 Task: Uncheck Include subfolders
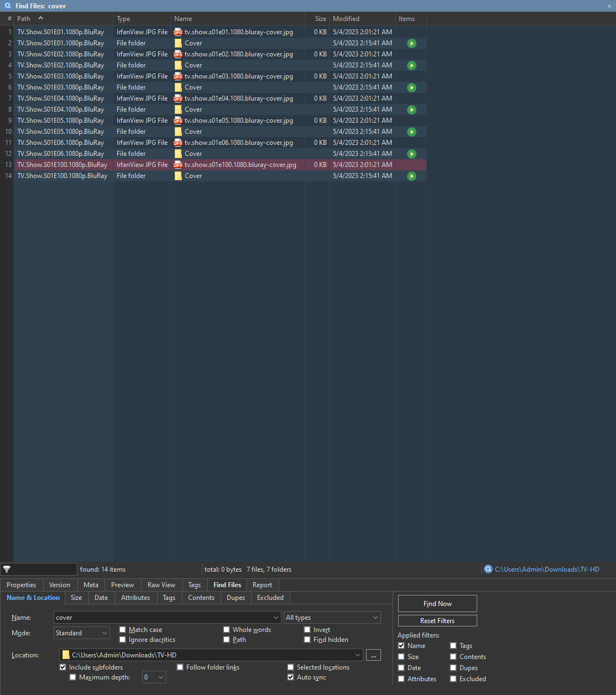point(62,667)
